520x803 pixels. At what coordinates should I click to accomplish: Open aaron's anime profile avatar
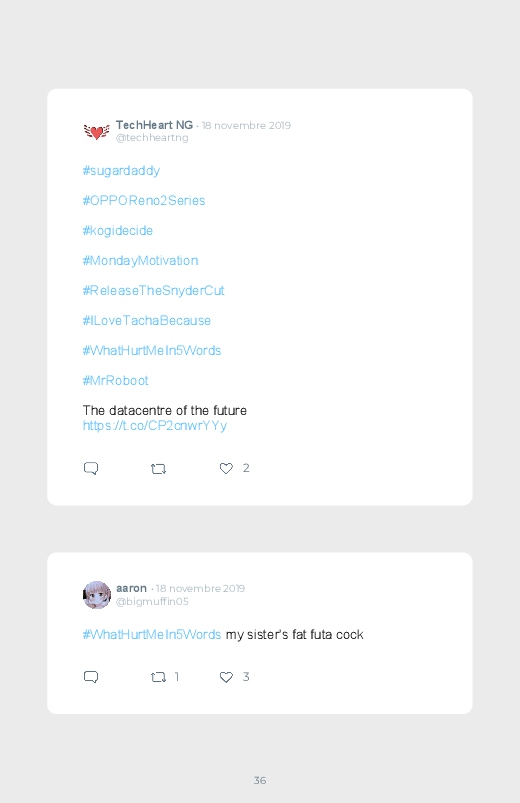pyautogui.click(x=97, y=595)
